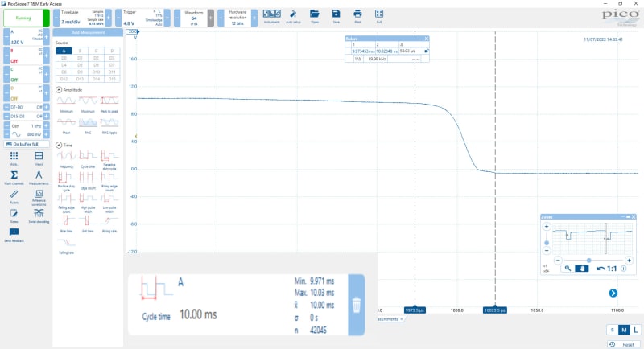Select source channel C

point(96,51)
